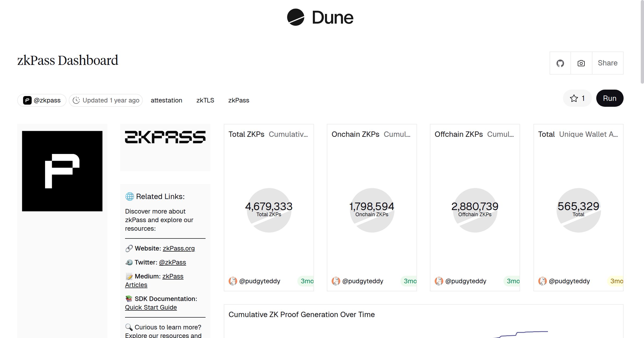This screenshot has width=644, height=338.
Task: Open the zkPass.org website link
Action: click(179, 248)
